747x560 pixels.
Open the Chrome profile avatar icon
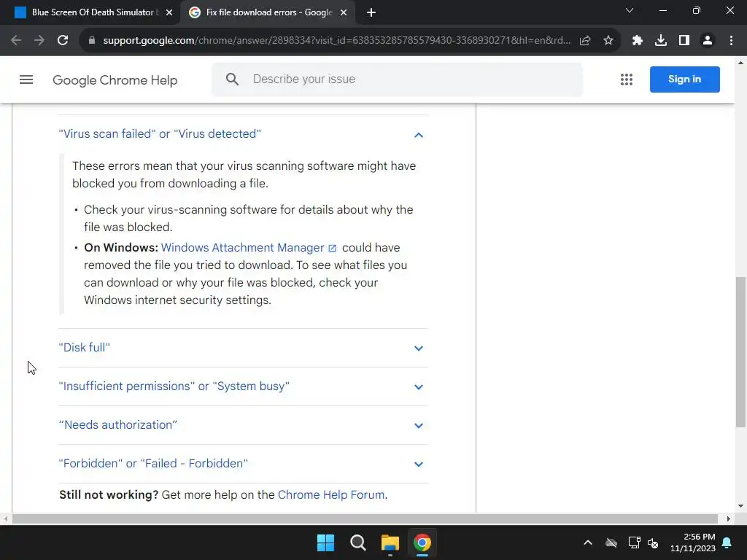[x=708, y=41]
